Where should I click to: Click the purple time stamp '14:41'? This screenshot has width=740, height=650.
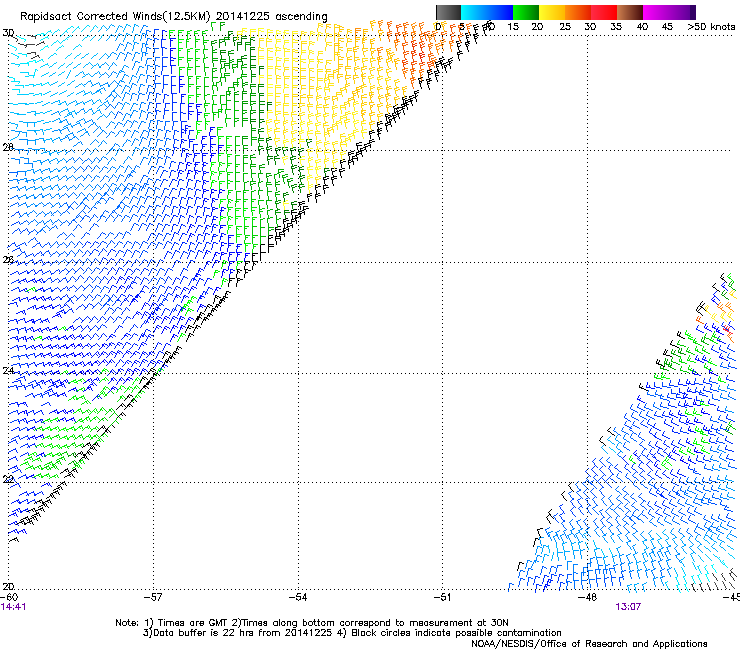pos(13,607)
